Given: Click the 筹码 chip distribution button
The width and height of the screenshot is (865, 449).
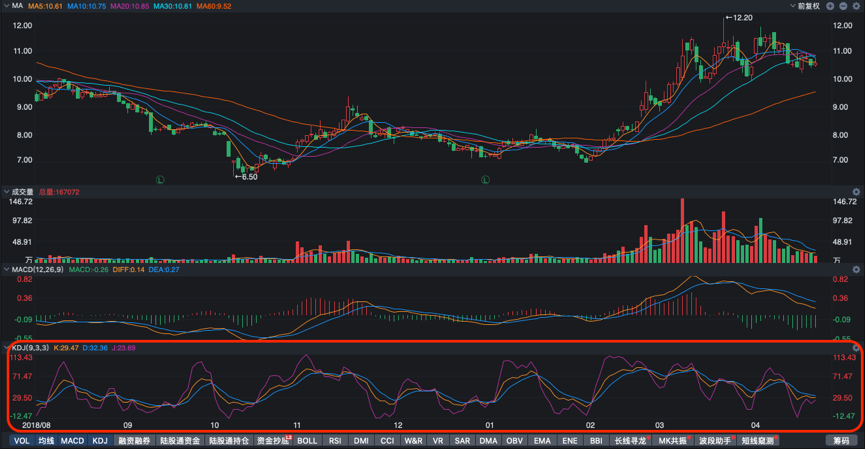Looking at the screenshot, I should [841, 441].
